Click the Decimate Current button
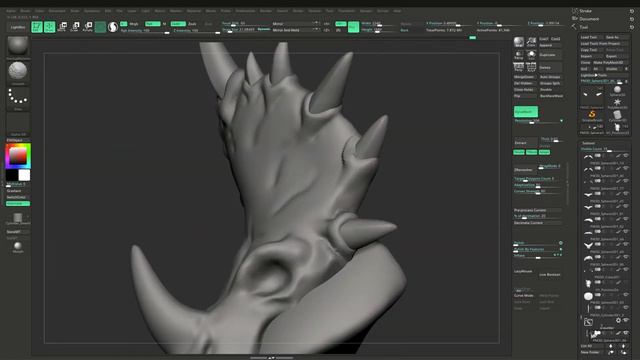Screen dimensions: 640x360 click(538, 223)
